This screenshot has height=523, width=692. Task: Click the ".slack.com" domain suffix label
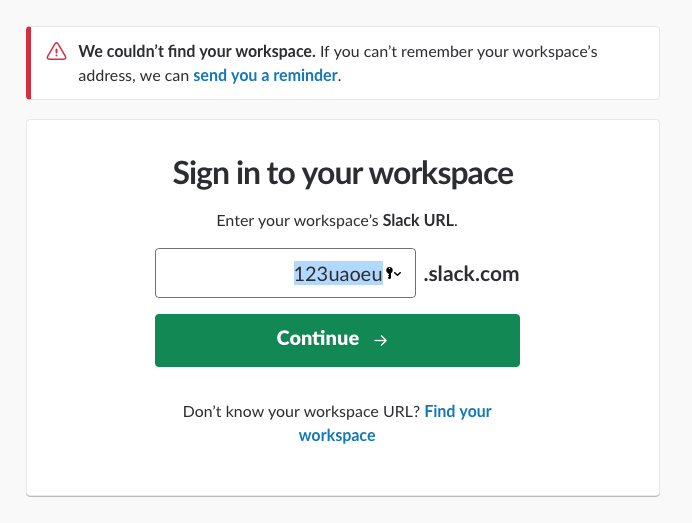(x=471, y=274)
